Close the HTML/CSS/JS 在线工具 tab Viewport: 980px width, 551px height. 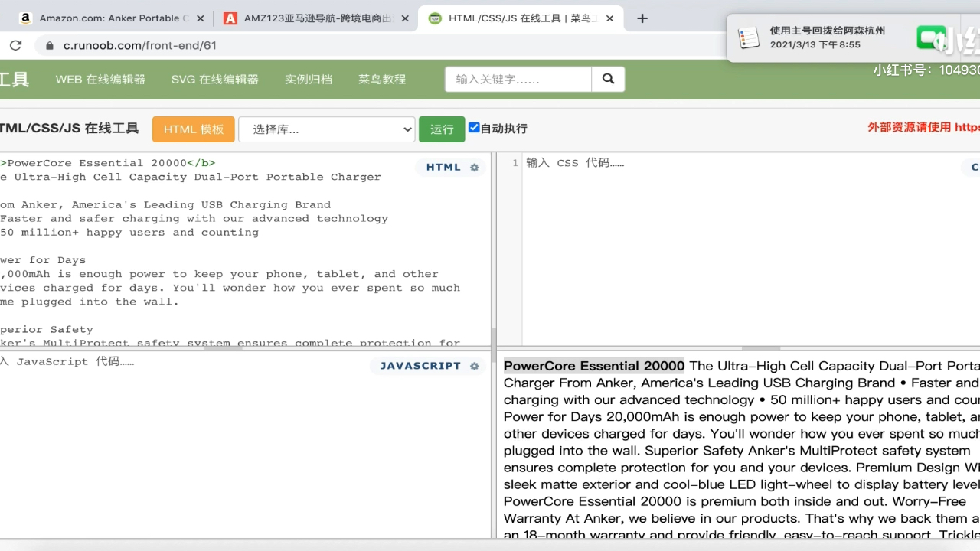pyautogui.click(x=610, y=18)
